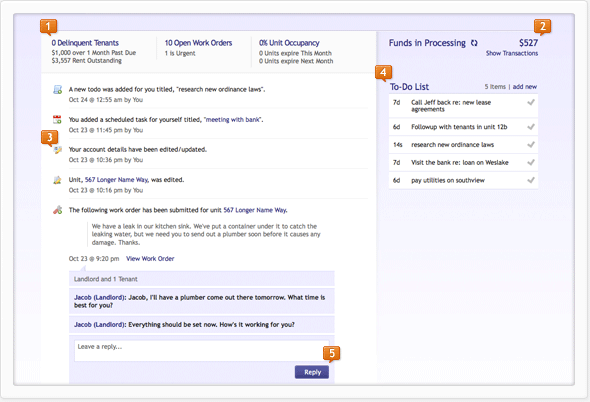Open the View Work Order link
The width and height of the screenshot is (590, 402).
click(150, 259)
